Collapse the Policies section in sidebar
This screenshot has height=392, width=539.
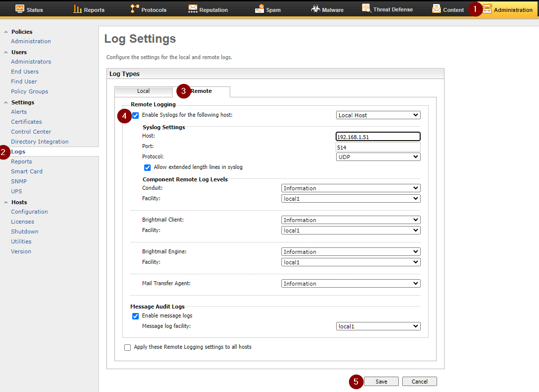point(6,32)
